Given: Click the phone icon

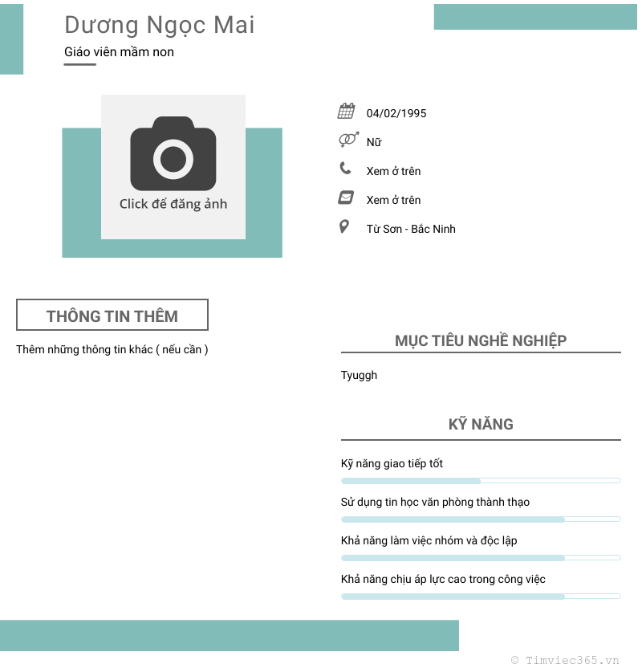Looking at the screenshot, I should pyautogui.click(x=345, y=169).
